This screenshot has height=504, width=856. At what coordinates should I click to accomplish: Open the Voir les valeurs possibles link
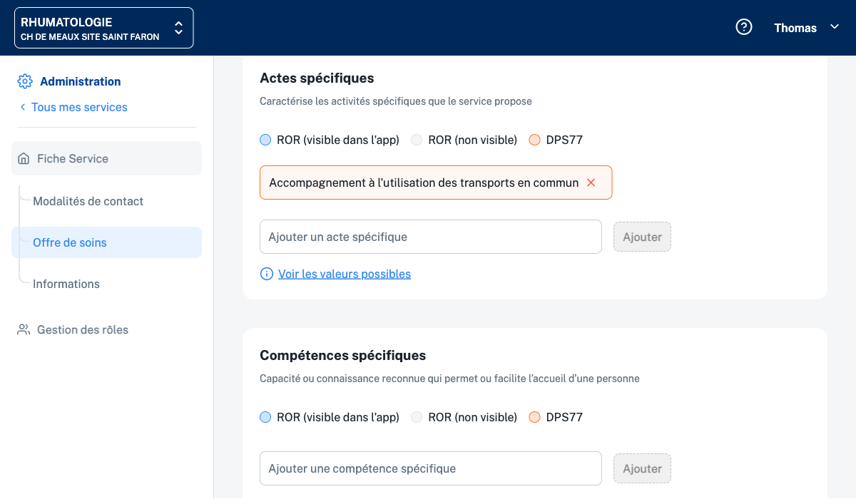click(345, 274)
